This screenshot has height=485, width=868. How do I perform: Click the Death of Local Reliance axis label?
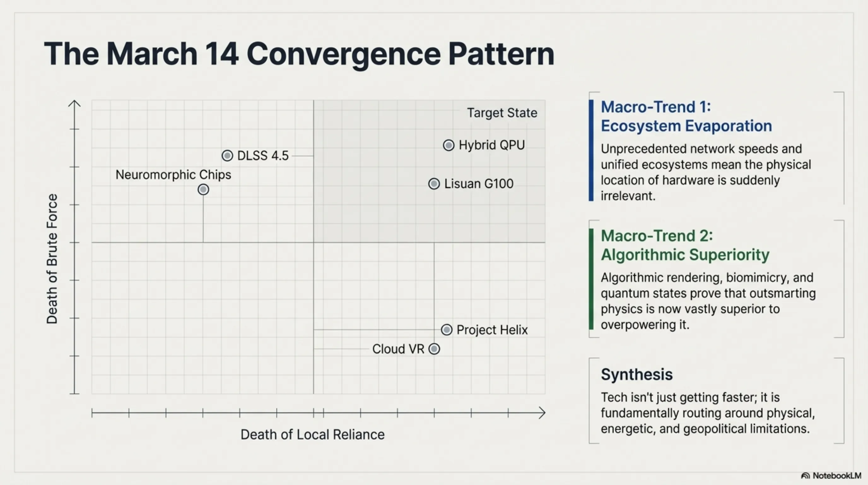(x=312, y=434)
